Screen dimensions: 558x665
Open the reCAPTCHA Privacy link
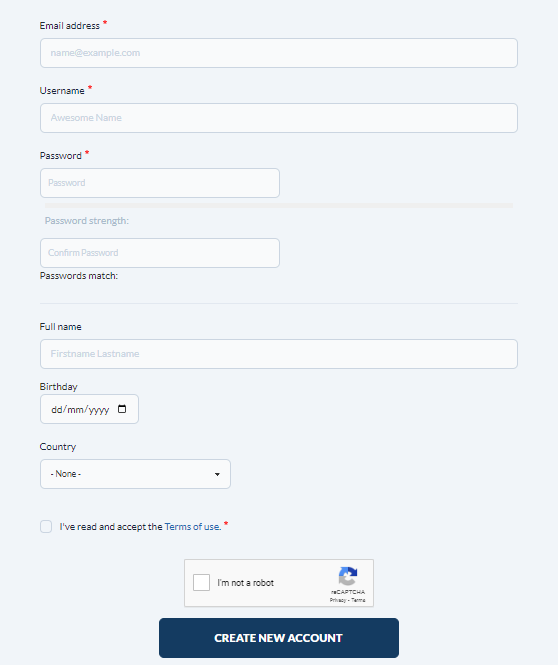coord(338,600)
